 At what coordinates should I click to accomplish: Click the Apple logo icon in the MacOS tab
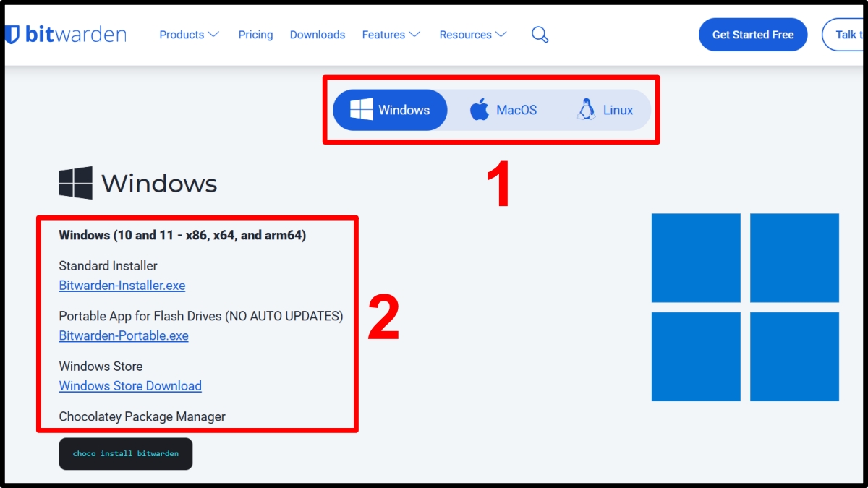480,110
